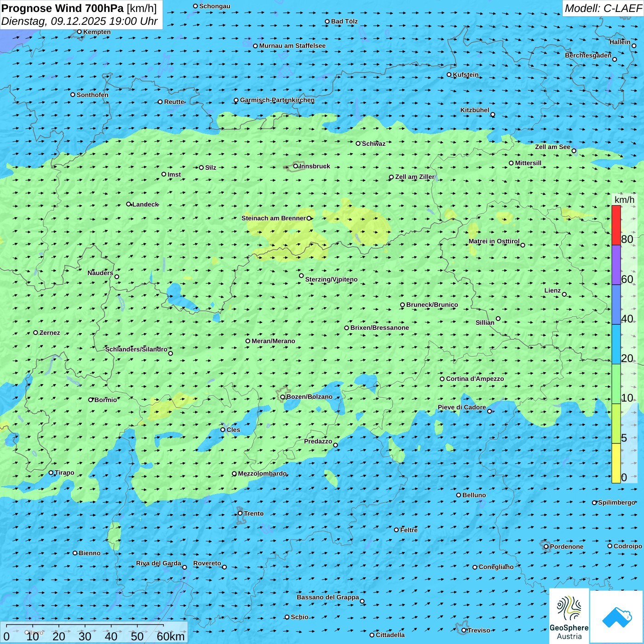The image size is (644, 644).
Task: Click the red 80 km/h legend color
Action: pyautogui.click(x=616, y=225)
